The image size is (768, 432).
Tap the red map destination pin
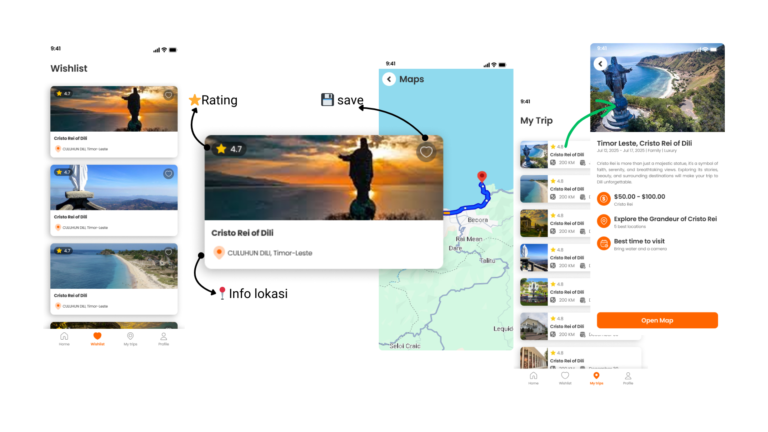(x=482, y=176)
